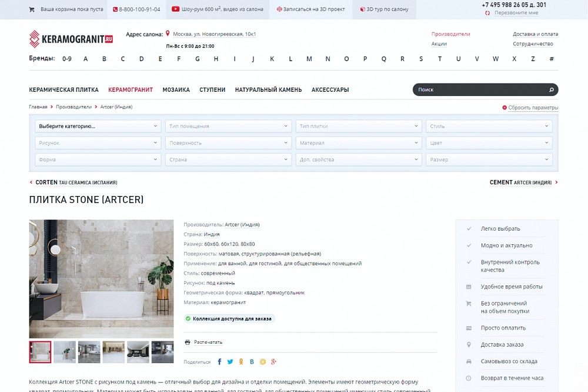Expand the Выберите категорию dropdown
Image resolution: width=588 pixels, height=392 pixels.
(98, 126)
